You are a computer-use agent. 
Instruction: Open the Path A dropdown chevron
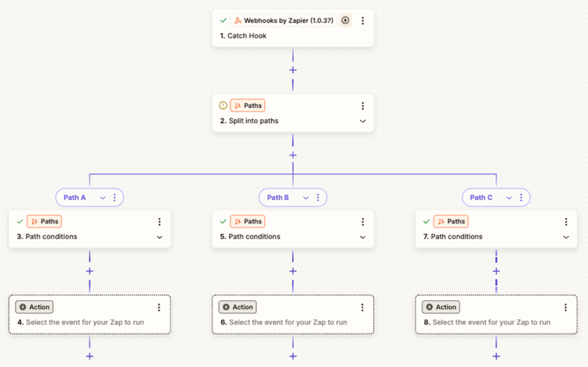click(103, 198)
